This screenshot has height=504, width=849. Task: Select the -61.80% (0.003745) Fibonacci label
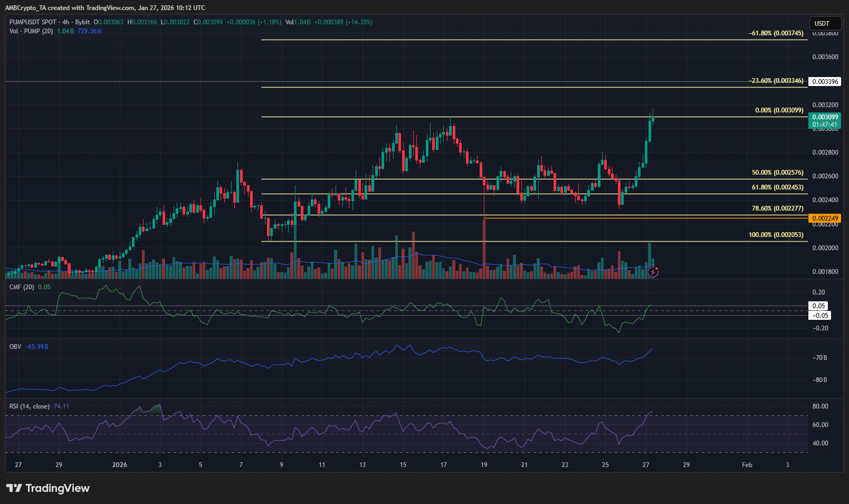click(x=776, y=33)
